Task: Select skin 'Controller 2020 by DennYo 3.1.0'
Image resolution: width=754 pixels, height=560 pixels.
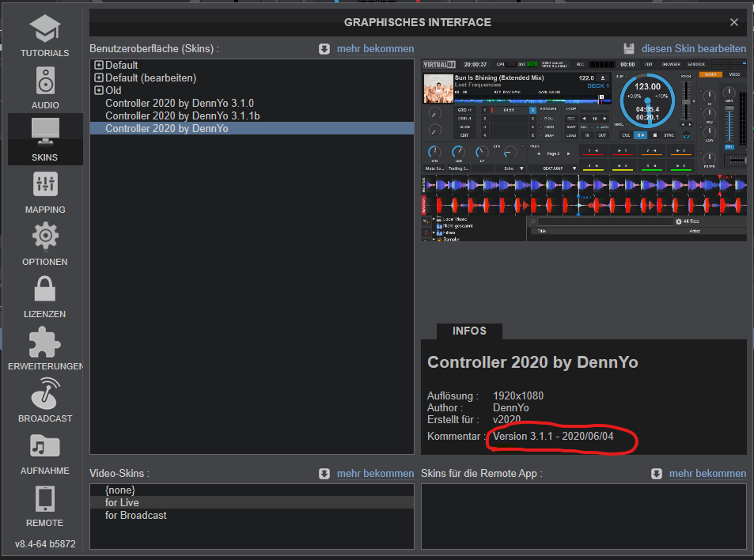Action: click(x=252, y=104)
